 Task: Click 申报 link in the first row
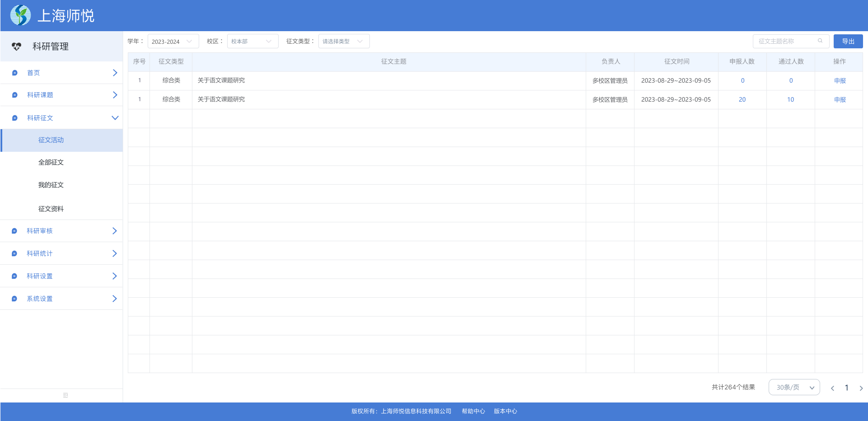pos(840,81)
